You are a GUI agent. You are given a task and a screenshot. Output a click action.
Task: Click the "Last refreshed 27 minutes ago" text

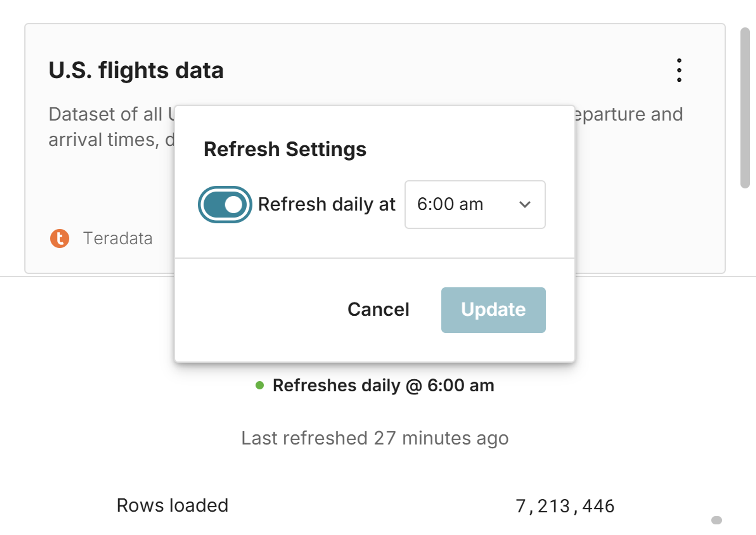pos(375,438)
